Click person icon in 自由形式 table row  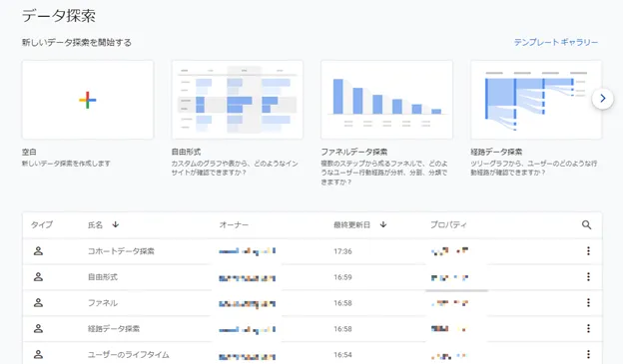(x=38, y=276)
